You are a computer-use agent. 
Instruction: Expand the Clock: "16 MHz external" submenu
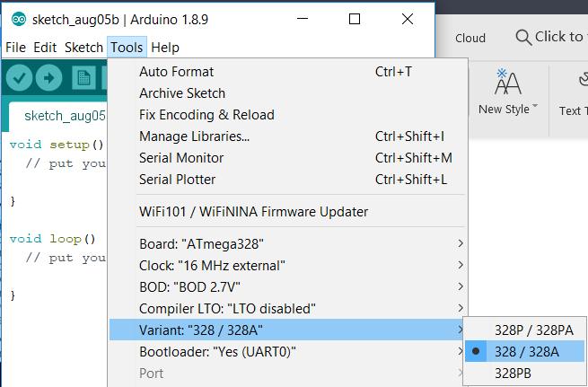[x=287, y=266]
